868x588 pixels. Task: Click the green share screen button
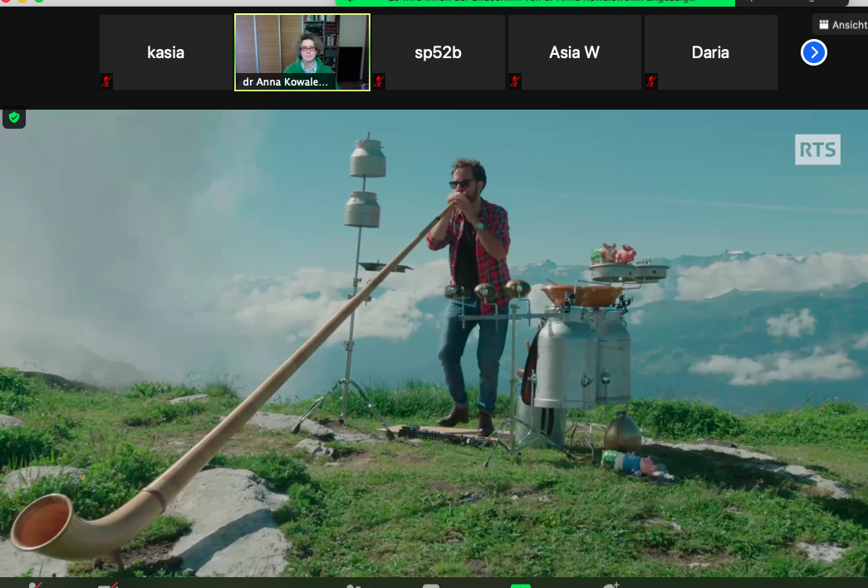(x=521, y=585)
